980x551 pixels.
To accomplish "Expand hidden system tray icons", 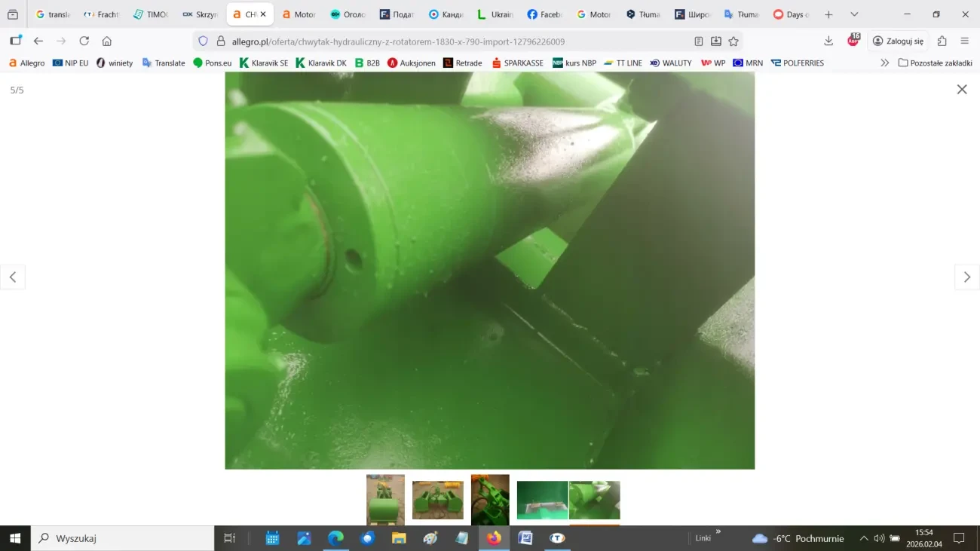I will click(x=864, y=538).
